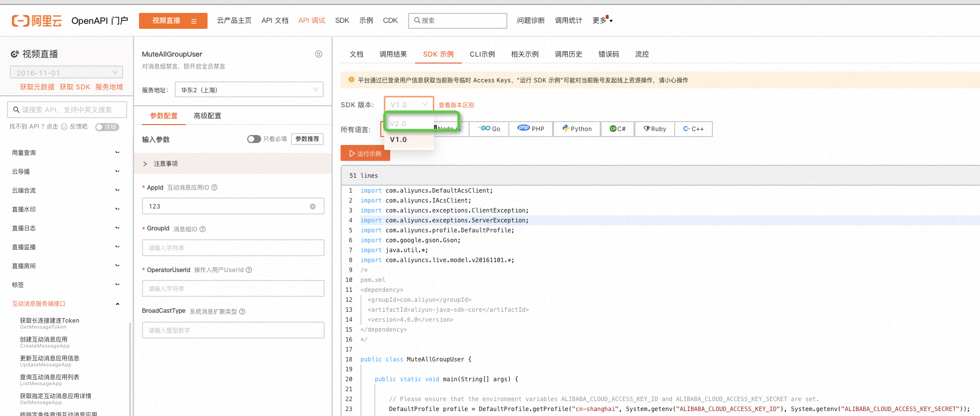
Task: Select the PHP language tab
Action: pos(531,129)
